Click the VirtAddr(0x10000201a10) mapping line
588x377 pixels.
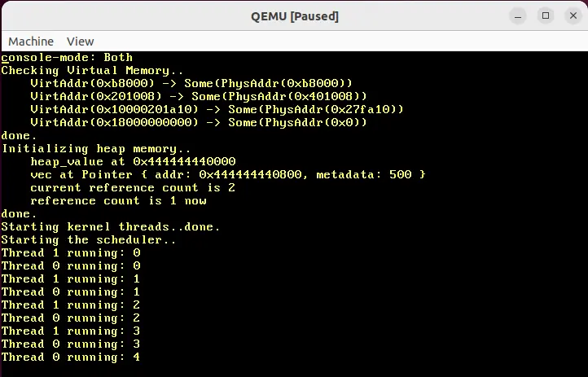click(217, 110)
